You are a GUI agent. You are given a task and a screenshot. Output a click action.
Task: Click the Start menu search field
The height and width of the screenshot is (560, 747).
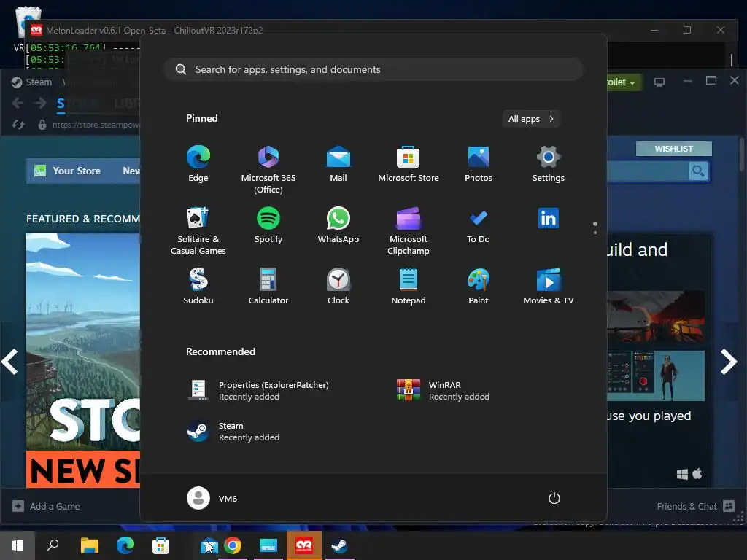pos(373,69)
